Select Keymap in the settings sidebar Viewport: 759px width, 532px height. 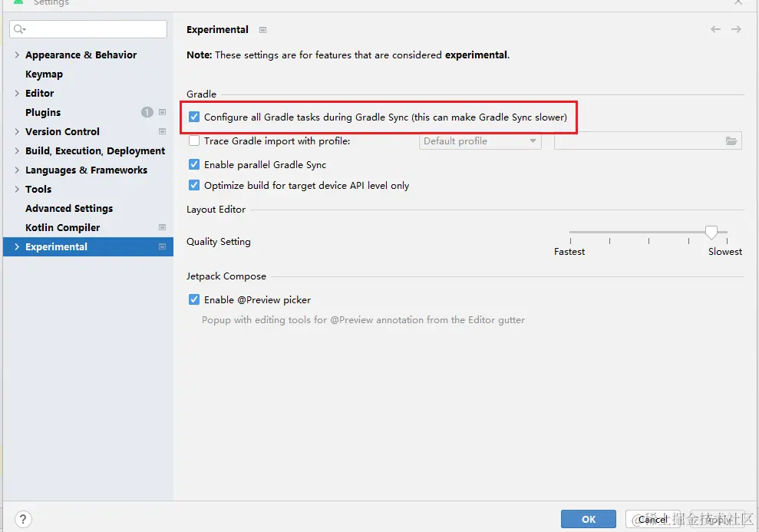(44, 74)
